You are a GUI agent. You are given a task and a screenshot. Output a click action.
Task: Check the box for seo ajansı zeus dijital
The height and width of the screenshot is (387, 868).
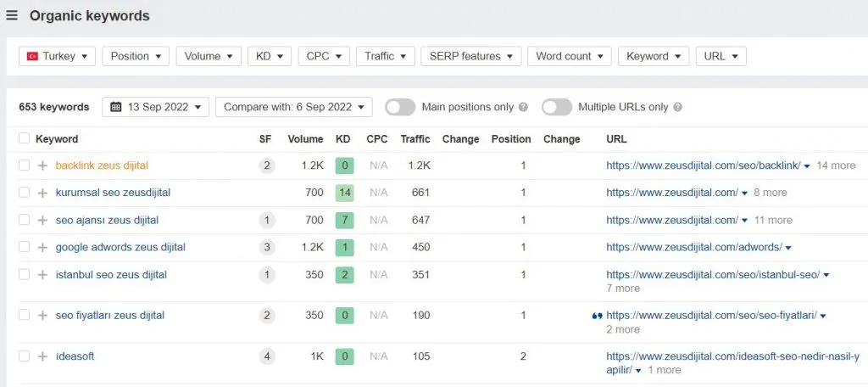point(24,220)
